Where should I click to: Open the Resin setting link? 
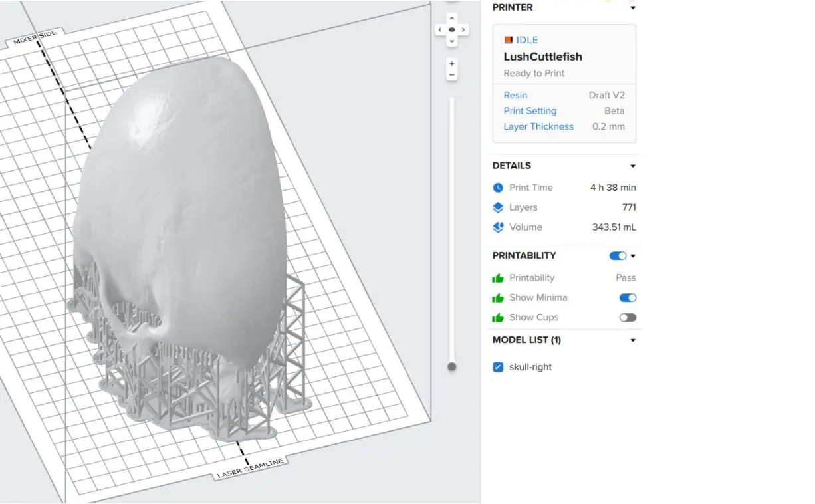point(515,96)
